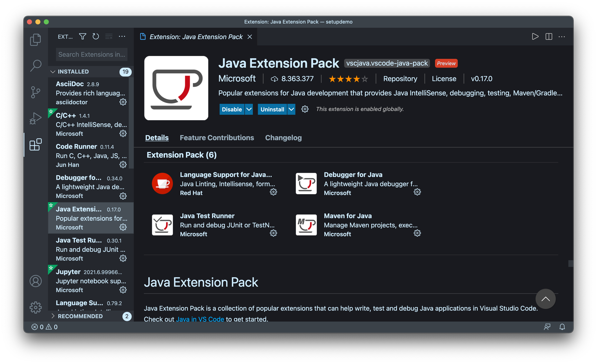Click the scroll-to-top arrow button
The image size is (597, 364).
[545, 299]
